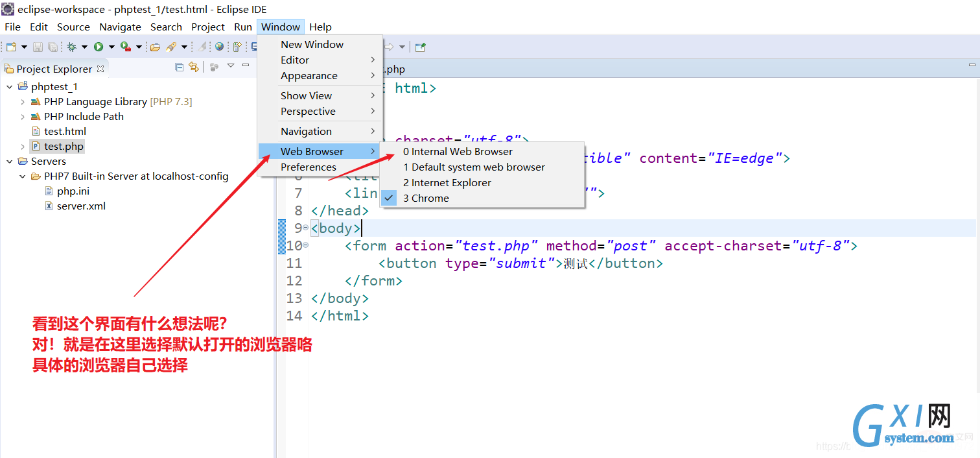Click the PHP Include Path library icon
The image size is (980, 458).
(36, 117)
